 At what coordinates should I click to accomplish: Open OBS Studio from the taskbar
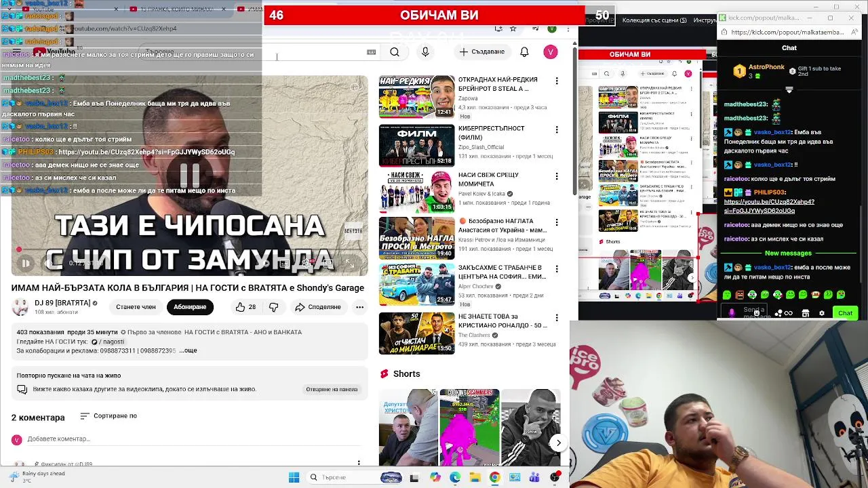[555, 478]
